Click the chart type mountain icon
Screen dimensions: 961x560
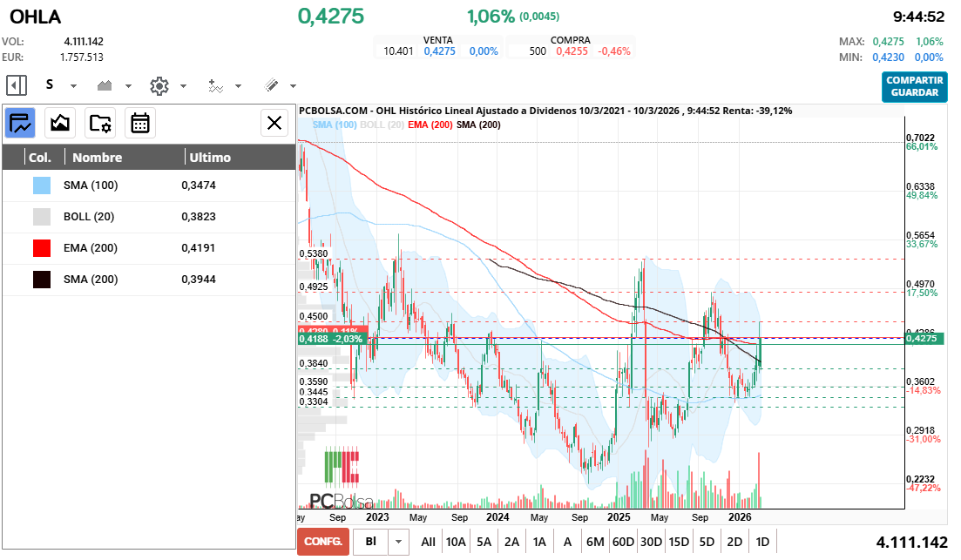(105, 85)
